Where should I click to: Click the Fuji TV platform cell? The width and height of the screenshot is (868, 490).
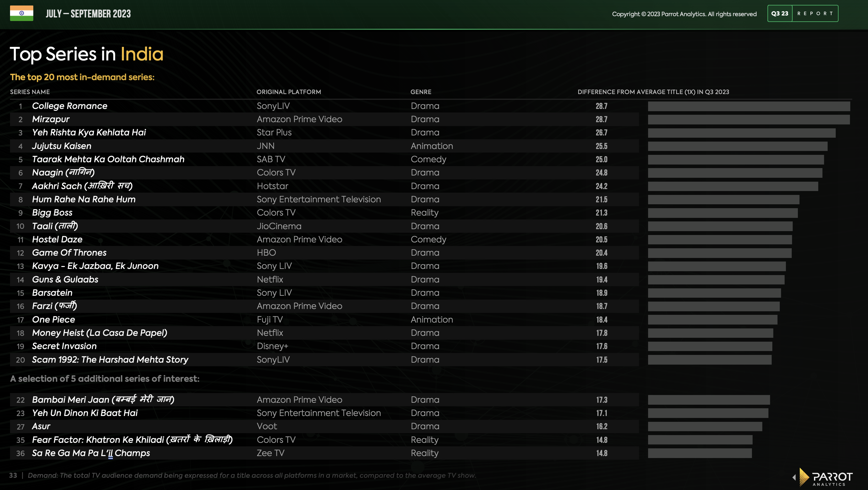click(x=270, y=319)
